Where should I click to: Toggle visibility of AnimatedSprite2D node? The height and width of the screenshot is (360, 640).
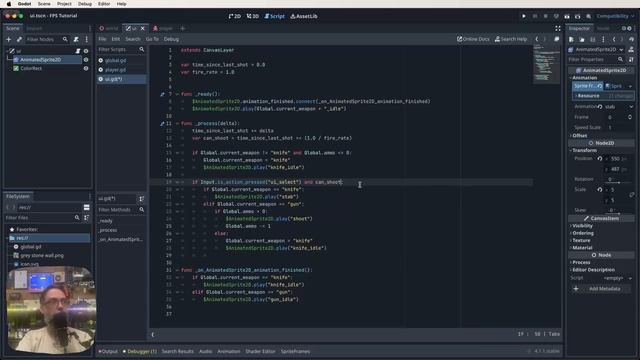click(x=86, y=60)
